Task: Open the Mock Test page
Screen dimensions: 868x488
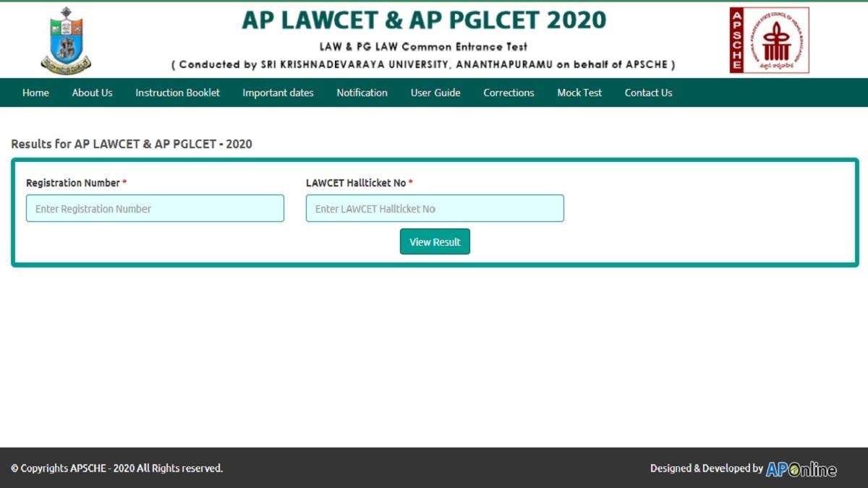Action: coord(579,93)
